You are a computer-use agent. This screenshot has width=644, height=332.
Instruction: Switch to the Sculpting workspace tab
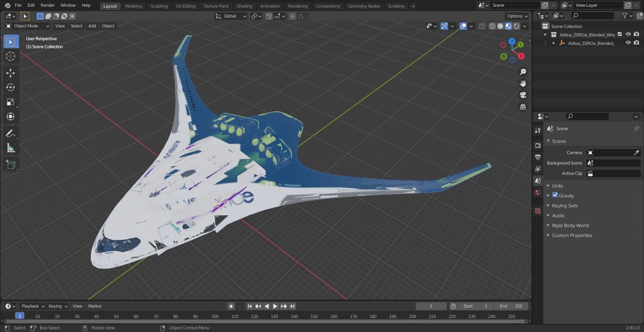tap(159, 6)
